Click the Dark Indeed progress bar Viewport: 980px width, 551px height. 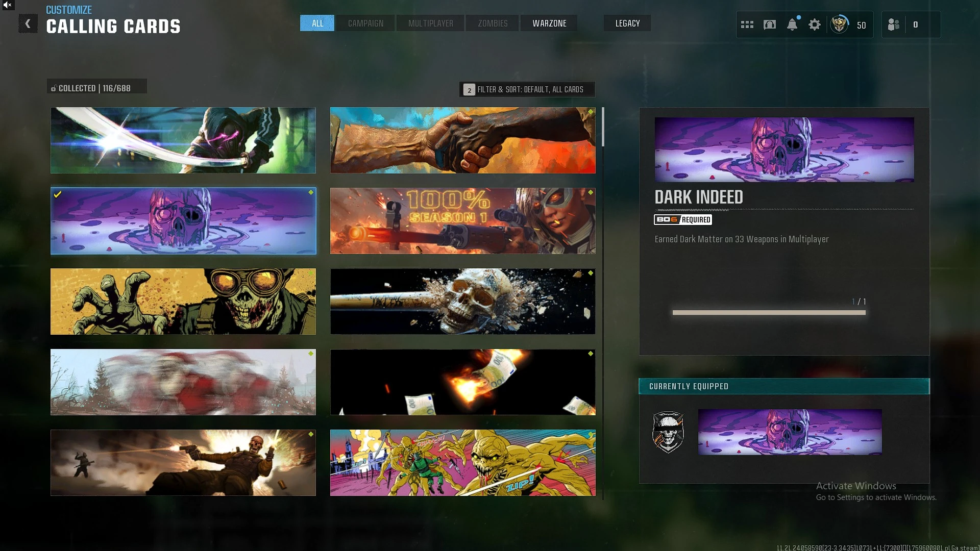point(769,313)
